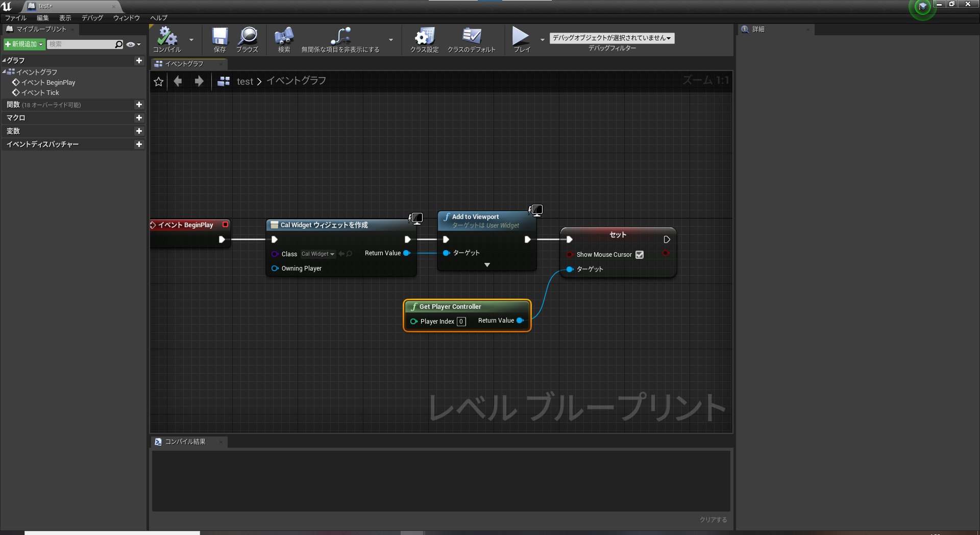Viewport: 980px width, 535px height.
Task: Click the Unreal Engine logo icon
Action: (7, 6)
